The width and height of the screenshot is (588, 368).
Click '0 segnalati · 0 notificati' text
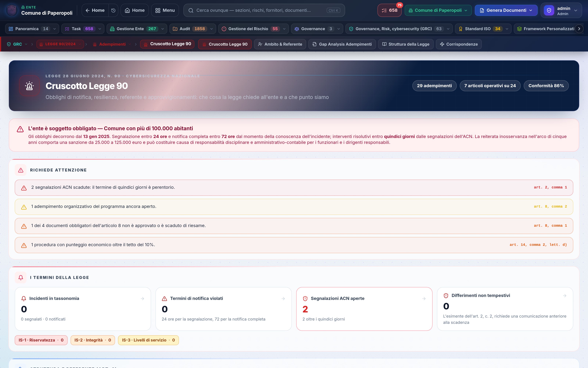(x=43, y=319)
